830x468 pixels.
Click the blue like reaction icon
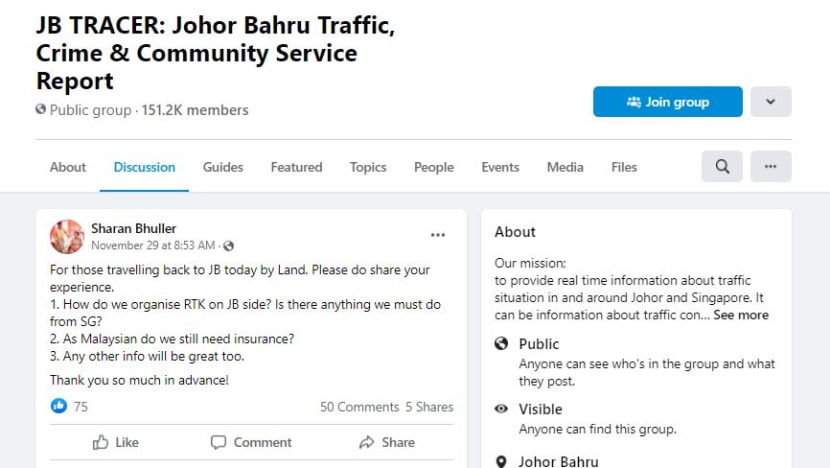point(59,406)
